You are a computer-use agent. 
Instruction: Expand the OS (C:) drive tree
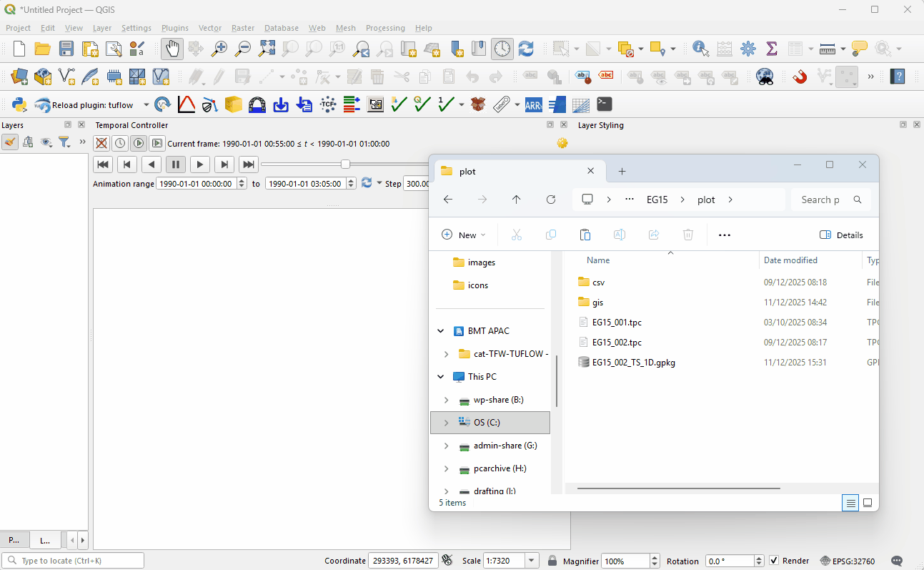point(446,423)
